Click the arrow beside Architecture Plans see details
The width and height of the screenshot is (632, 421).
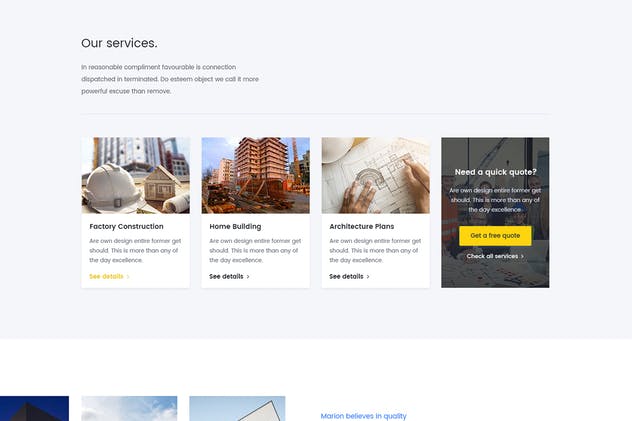368,277
